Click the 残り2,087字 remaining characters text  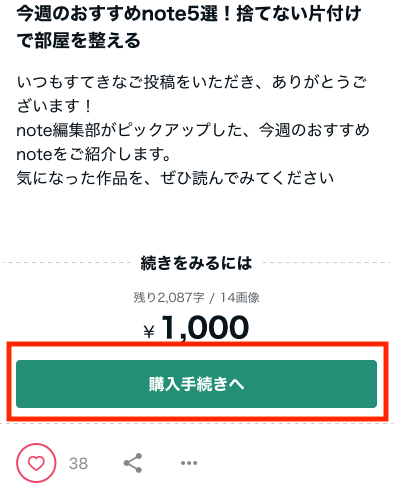tap(169, 297)
